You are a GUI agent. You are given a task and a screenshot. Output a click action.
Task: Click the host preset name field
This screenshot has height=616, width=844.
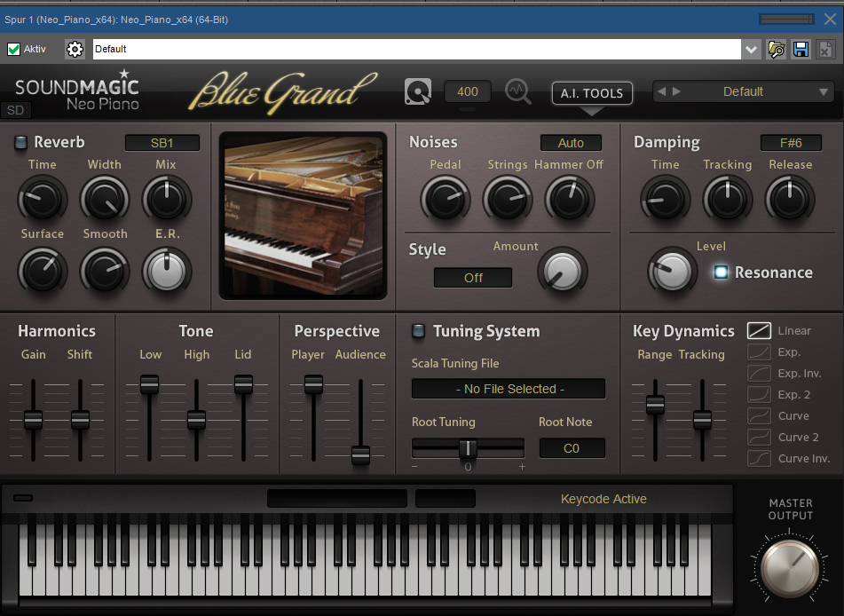coord(416,50)
